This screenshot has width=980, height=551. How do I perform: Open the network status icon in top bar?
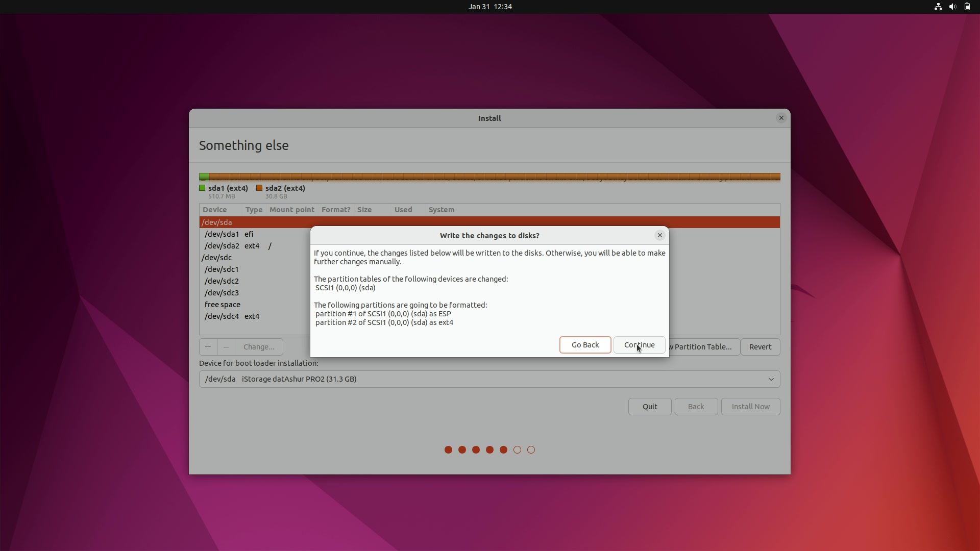[x=938, y=7]
